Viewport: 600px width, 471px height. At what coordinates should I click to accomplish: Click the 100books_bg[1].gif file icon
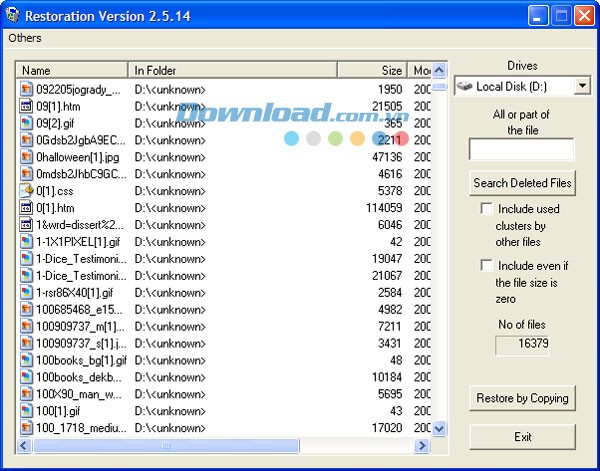tap(27, 360)
